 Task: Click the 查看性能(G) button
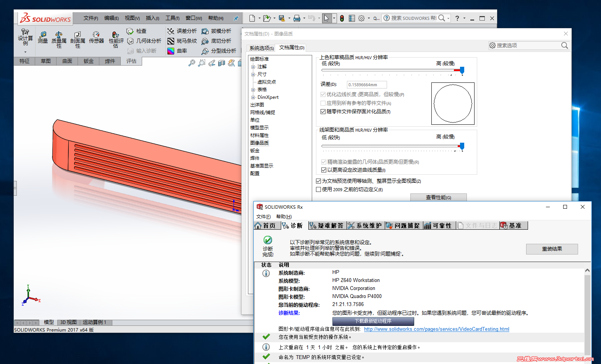(439, 197)
